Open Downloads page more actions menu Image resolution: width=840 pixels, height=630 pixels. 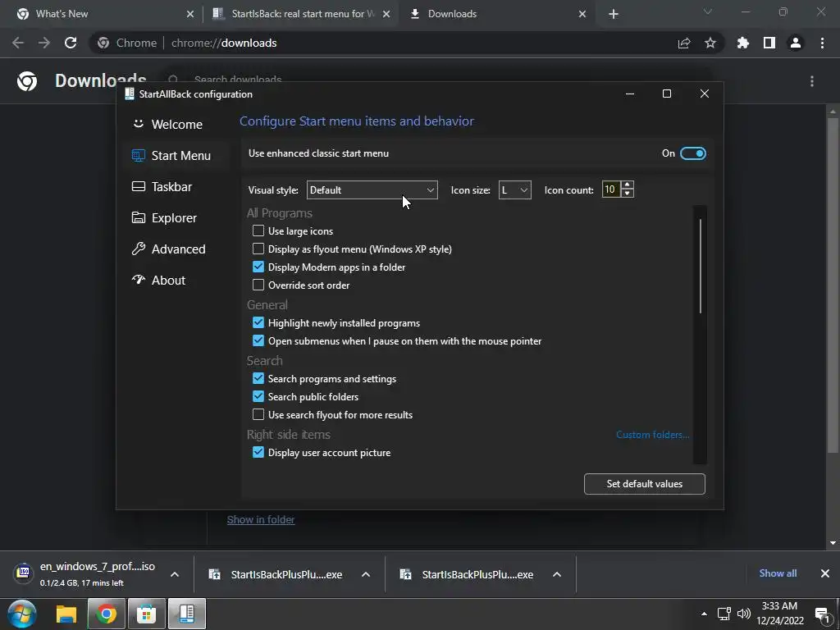(x=812, y=81)
